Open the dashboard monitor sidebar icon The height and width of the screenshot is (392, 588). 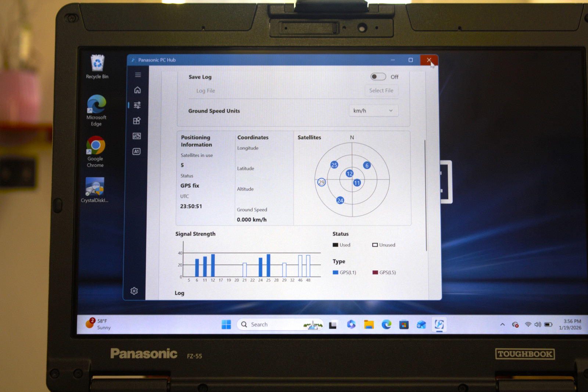(x=137, y=136)
